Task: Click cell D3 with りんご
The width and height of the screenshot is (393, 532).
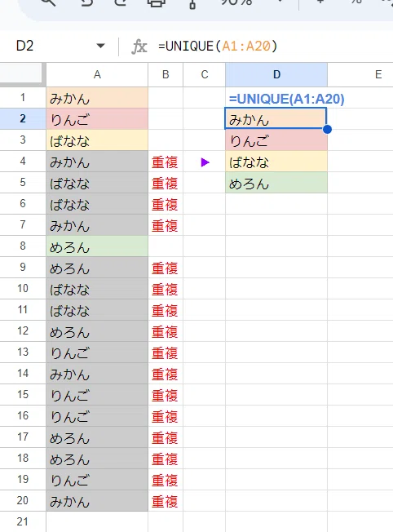Action: [276, 140]
